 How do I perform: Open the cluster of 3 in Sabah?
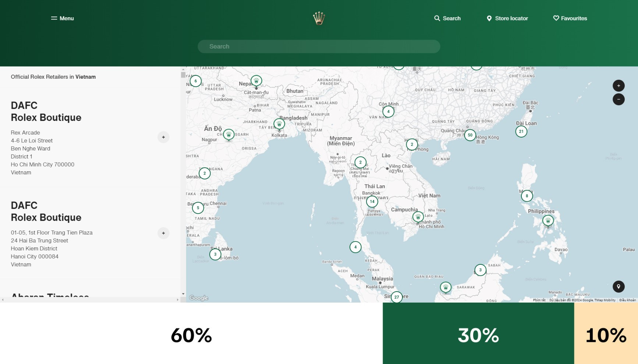pos(480,270)
